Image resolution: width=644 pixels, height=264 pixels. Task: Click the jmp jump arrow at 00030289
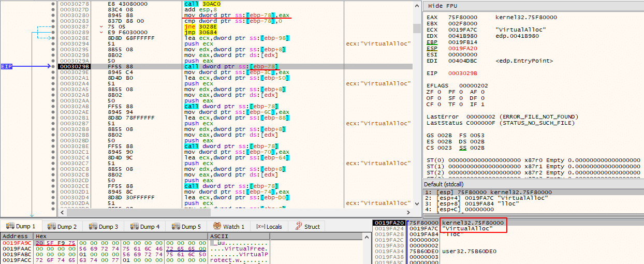point(101,32)
